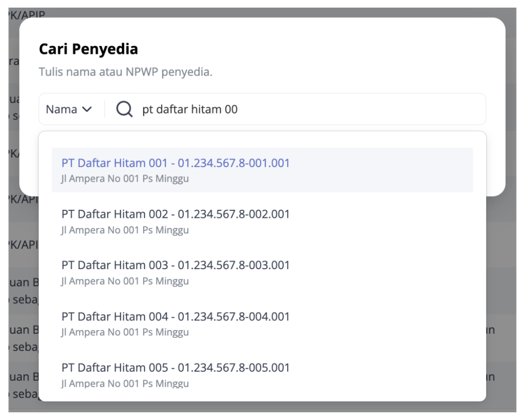526x420 pixels.
Task: Click the chevron arrow beside Nama
Action: (87, 109)
